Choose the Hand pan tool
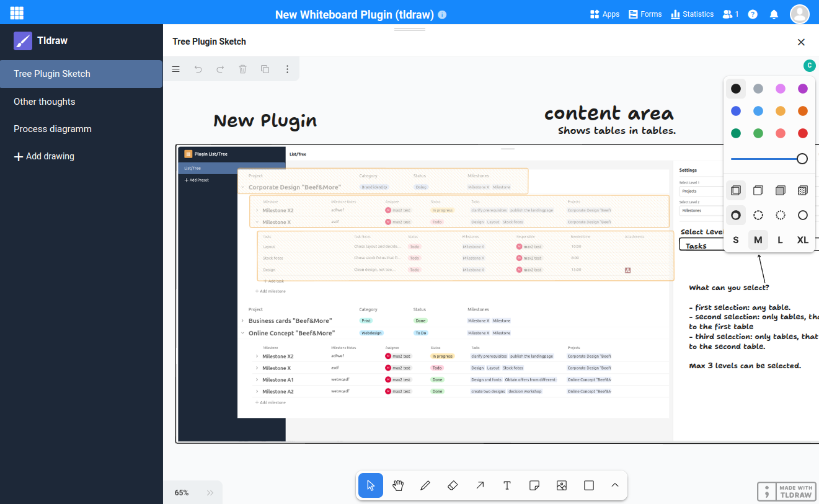This screenshot has height=504, width=819. point(398,485)
